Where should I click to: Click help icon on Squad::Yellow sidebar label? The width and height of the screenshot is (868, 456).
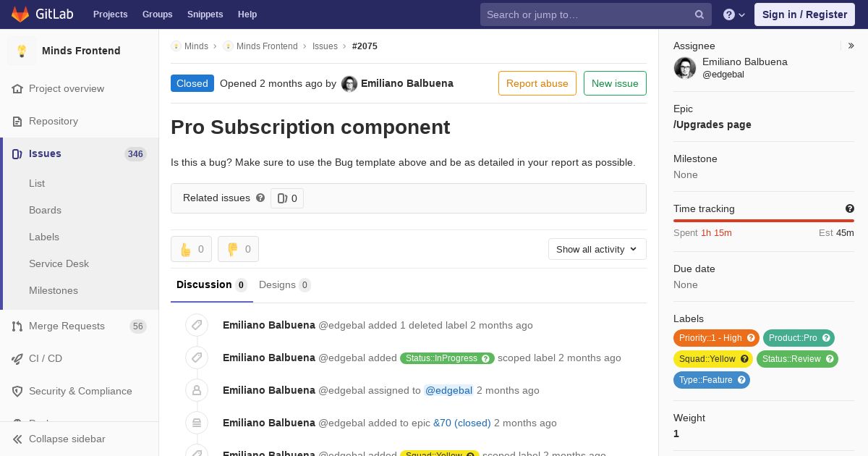click(x=744, y=359)
